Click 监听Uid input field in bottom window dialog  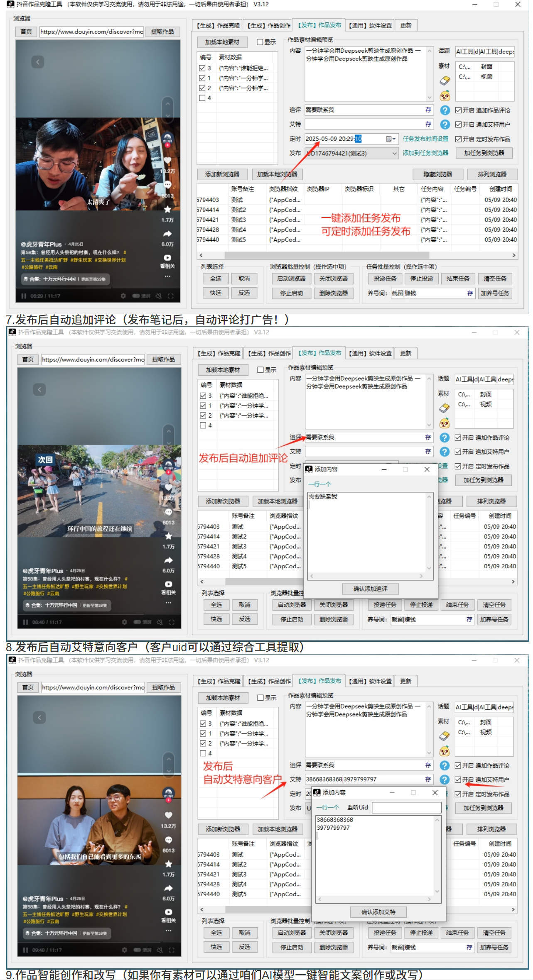(x=407, y=807)
